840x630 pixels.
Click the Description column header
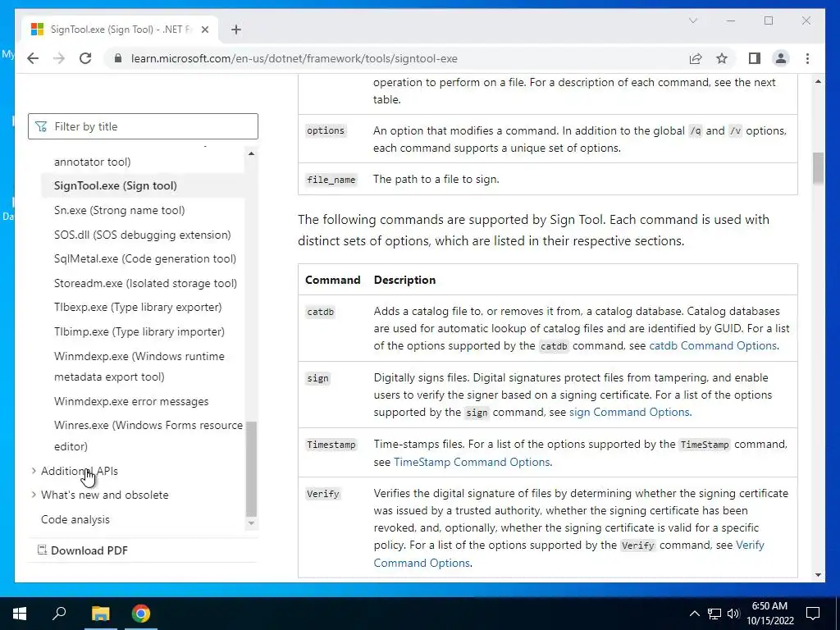click(x=404, y=280)
